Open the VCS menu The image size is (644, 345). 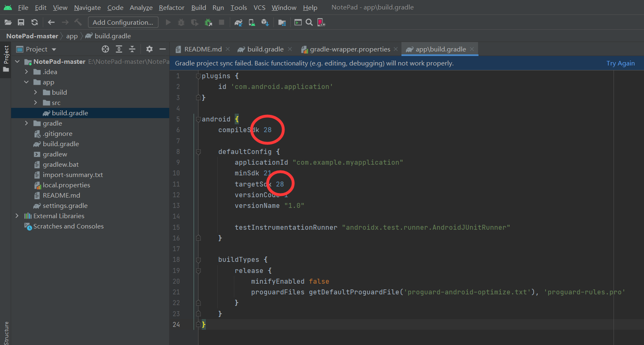(x=259, y=7)
